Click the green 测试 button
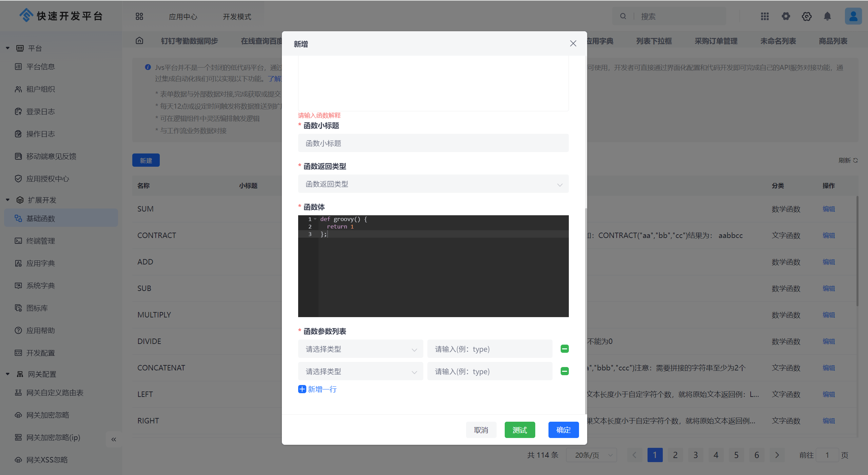Viewport: 868px width, 475px height. click(x=519, y=430)
